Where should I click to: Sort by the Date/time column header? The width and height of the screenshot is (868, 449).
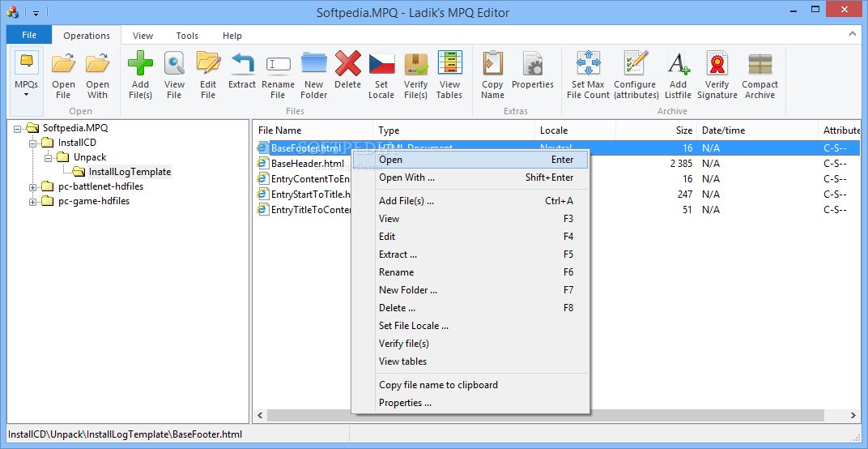[x=757, y=130]
